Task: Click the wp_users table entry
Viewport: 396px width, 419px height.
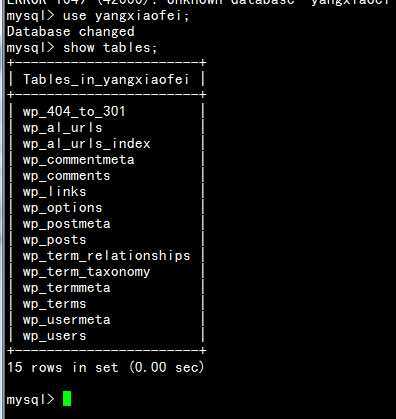Action: 54,336
